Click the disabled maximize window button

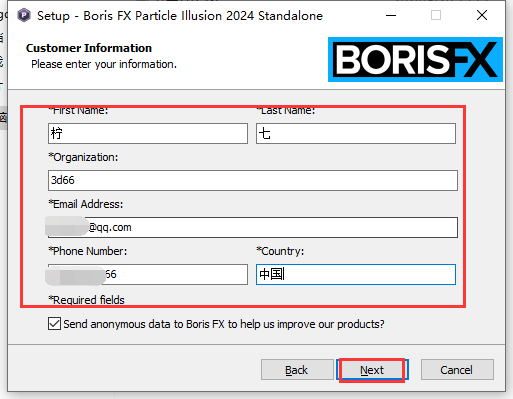pyautogui.click(x=436, y=15)
